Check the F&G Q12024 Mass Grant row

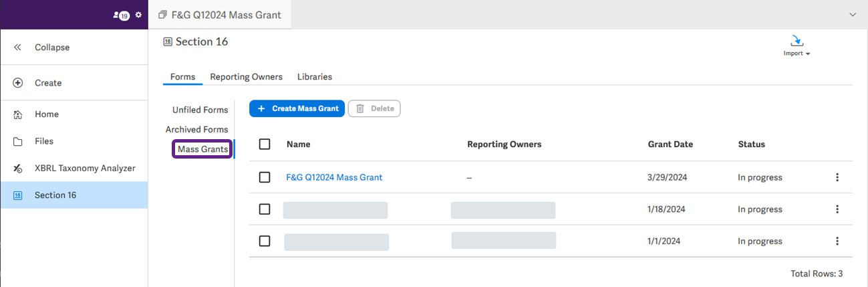(x=265, y=177)
